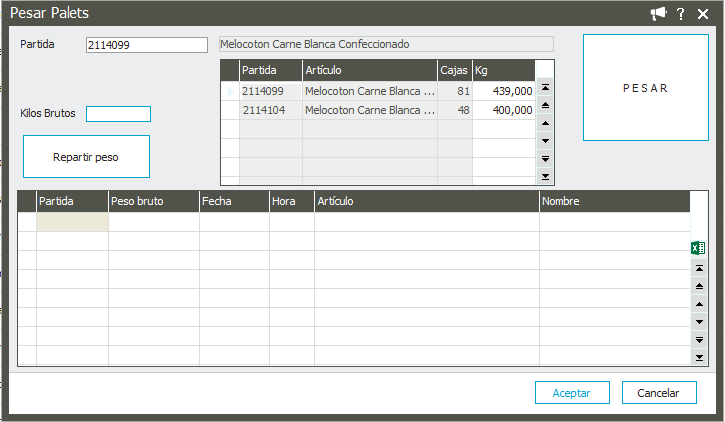Click the megaphone icon in title bar
The height and width of the screenshot is (422, 725).
coord(658,13)
